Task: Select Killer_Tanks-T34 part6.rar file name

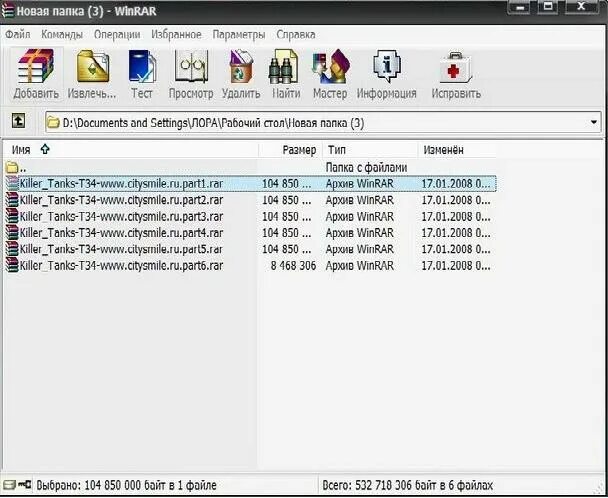Action: 121,265
